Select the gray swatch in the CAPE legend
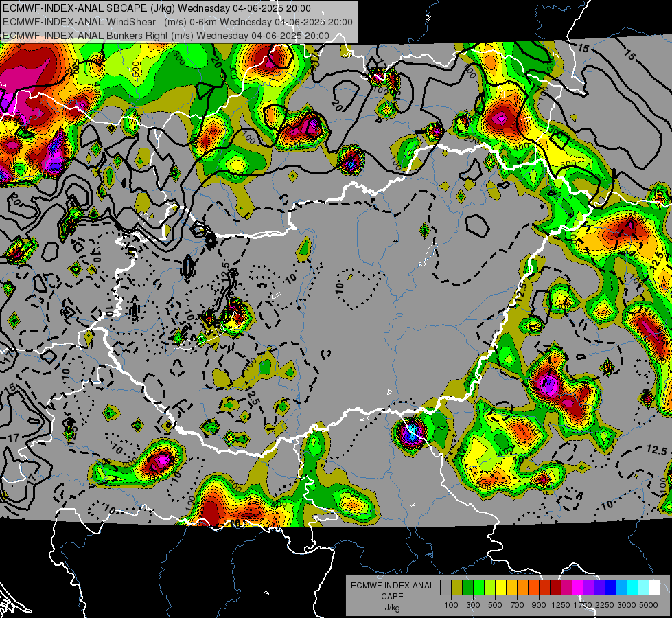The width and height of the screenshot is (672, 618). (x=445, y=587)
